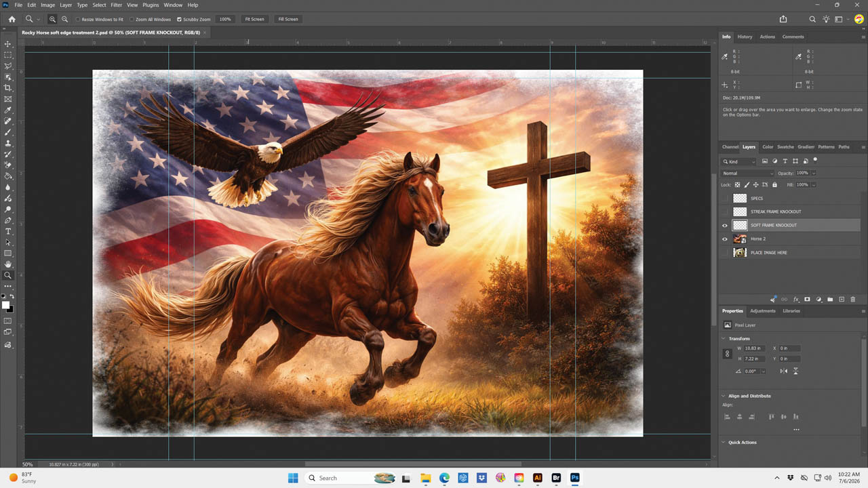The image size is (868, 488).
Task: Flip layer horizontally in Properties
Action: coord(784,371)
